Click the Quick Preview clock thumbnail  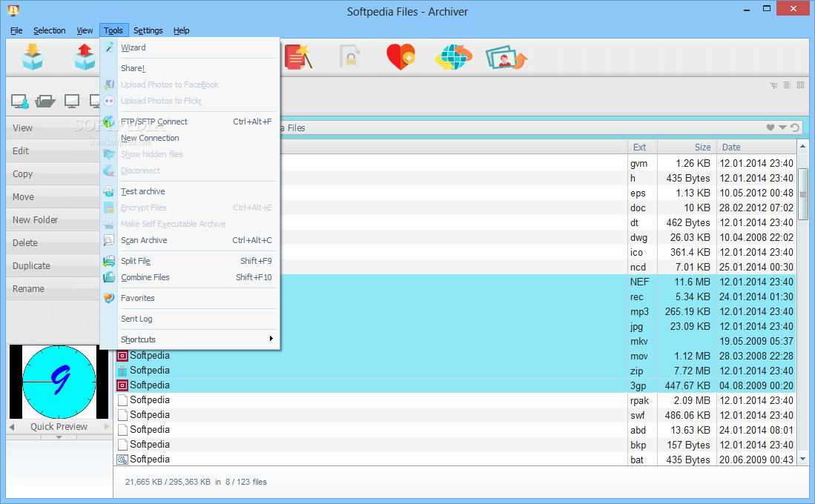pos(59,382)
